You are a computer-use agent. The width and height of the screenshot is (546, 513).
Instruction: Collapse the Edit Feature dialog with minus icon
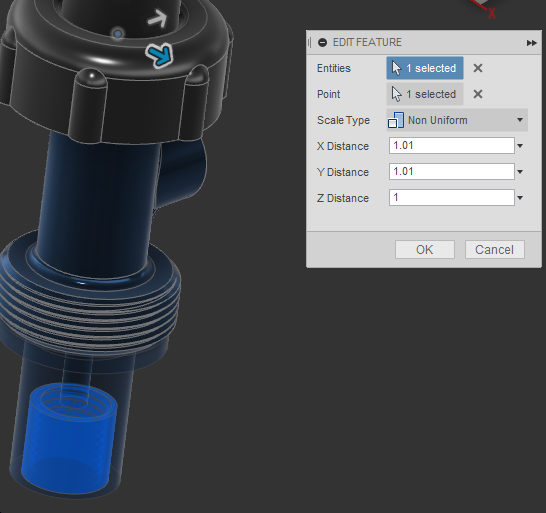322,42
